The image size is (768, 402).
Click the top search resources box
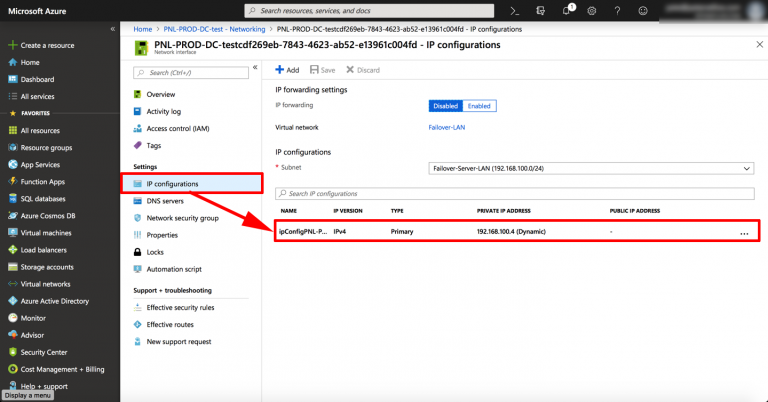point(369,11)
